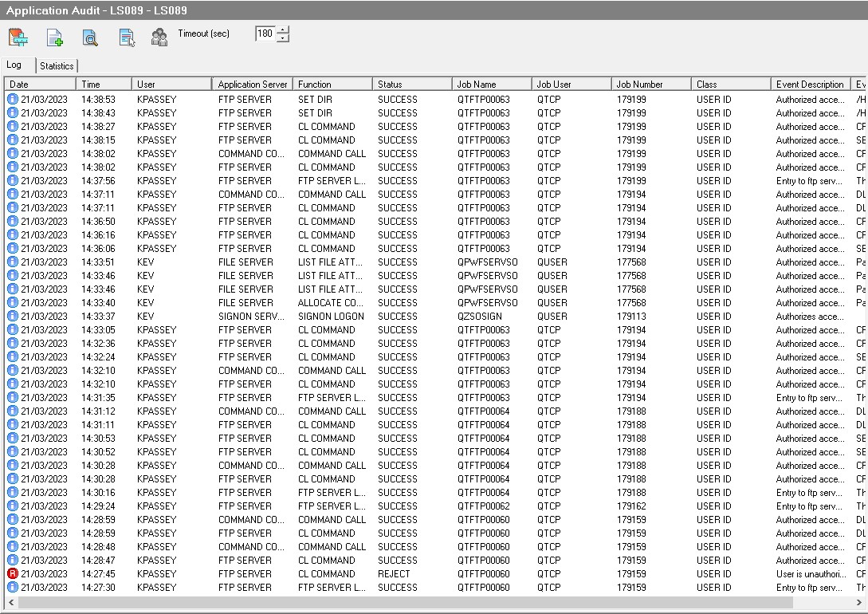The image size is (868, 614).
Task: Click the notepad with ruler toolbar icon
Action: tap(18, 37)
